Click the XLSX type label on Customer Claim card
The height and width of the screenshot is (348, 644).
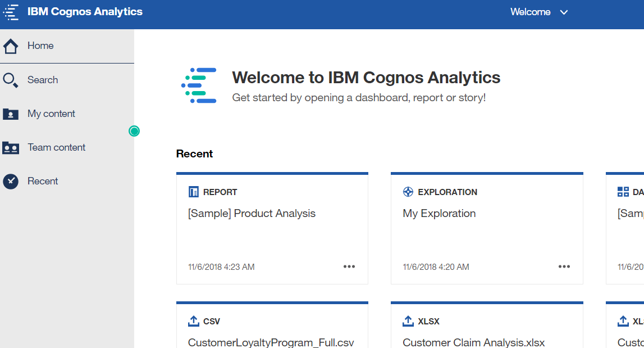coord(429,321)
